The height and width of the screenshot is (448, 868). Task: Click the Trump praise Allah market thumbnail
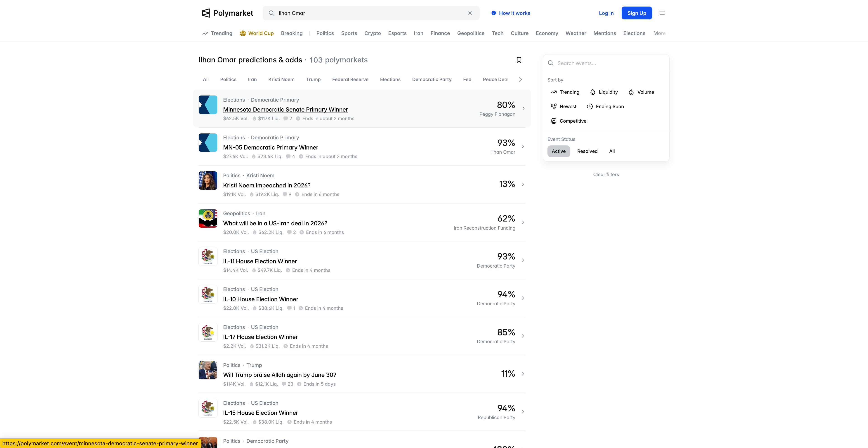click(x=208, y=370)
